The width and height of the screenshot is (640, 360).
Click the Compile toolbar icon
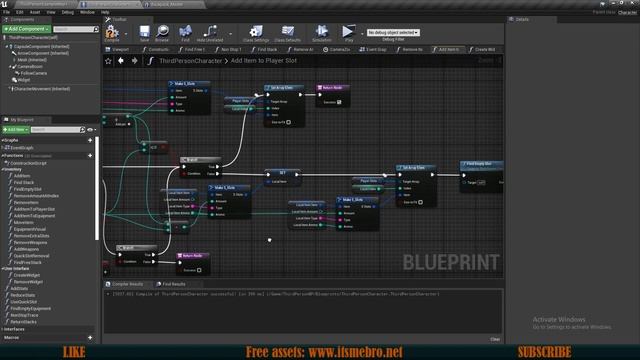point(111,32)
